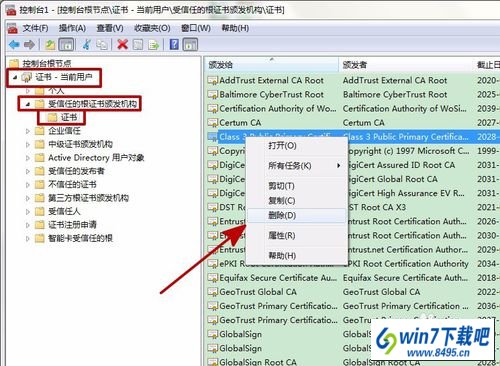Expand the 企业信任 tree node

28,131
